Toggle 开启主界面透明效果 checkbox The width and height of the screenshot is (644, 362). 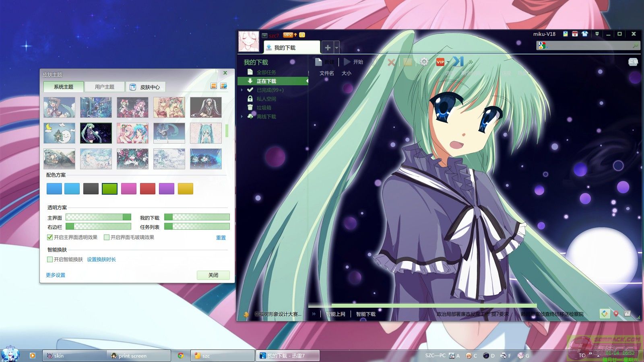pos(50,237)
